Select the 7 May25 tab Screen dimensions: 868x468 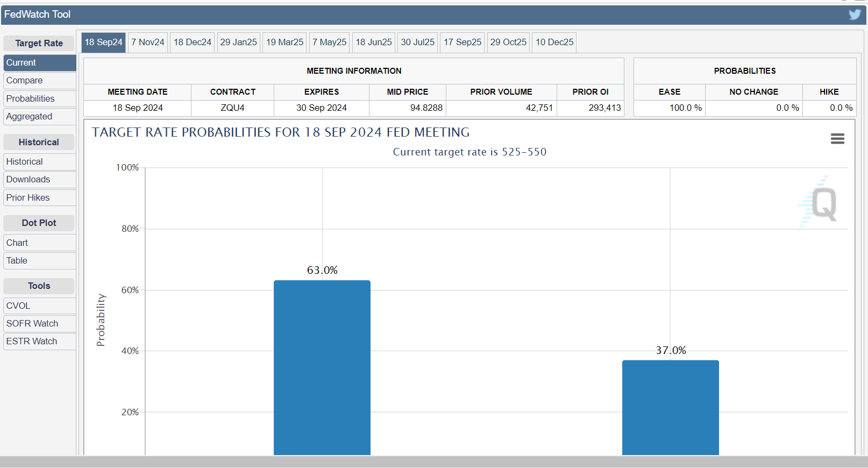click(330, 42)
